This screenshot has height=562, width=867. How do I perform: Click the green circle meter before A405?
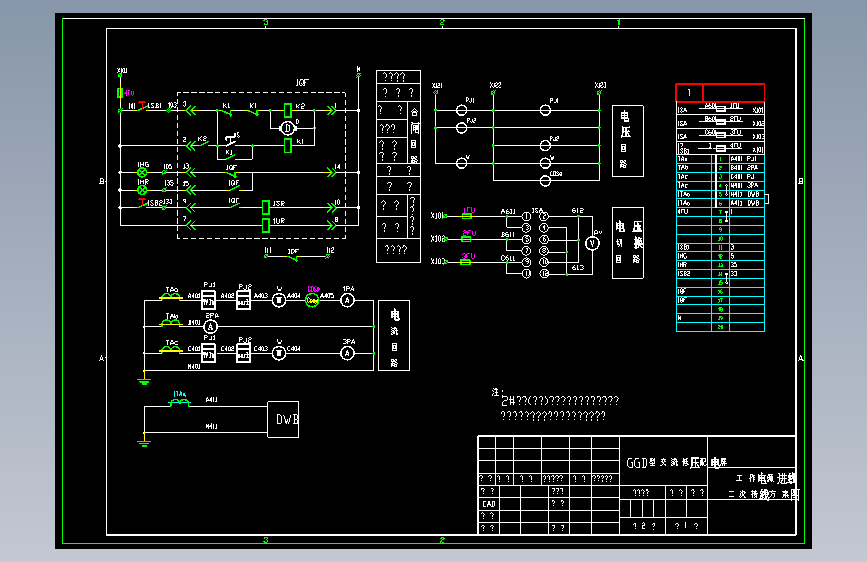tap(312, 300)
